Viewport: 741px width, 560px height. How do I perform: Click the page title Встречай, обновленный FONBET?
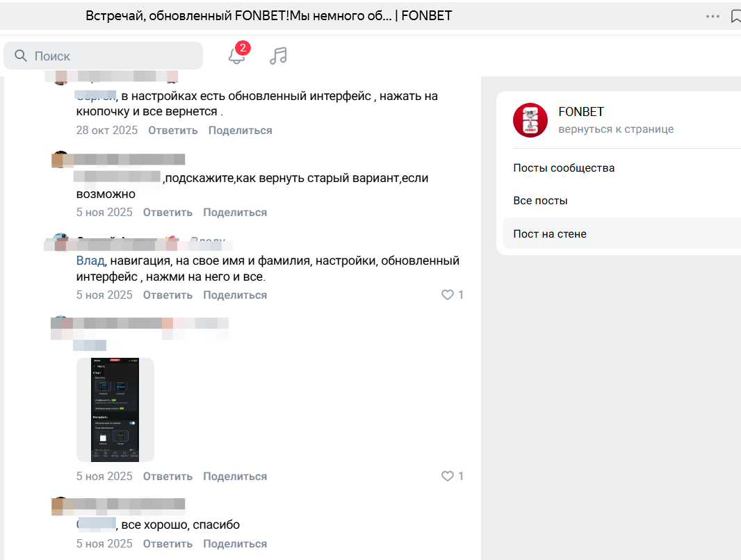(268, 15)
